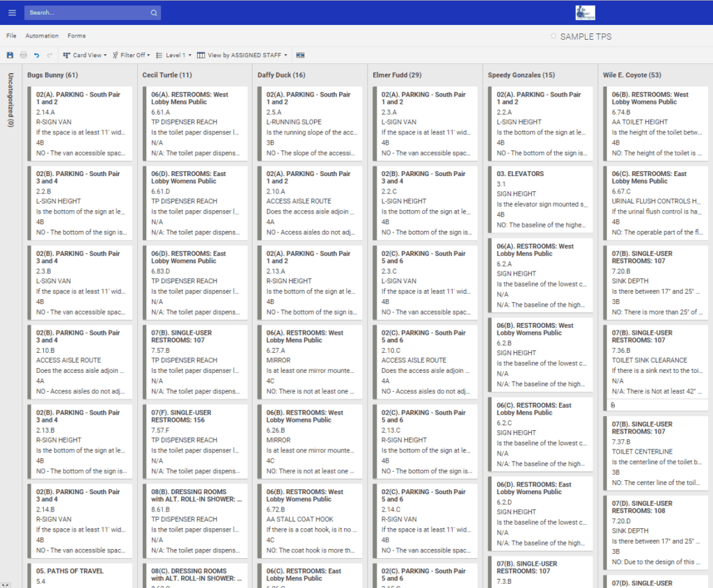Open Bugs Bunny card 2.10.B ACCESS AISLE ROUTE
This screenshot has width=713, height=588.
(x=80, y=362)
